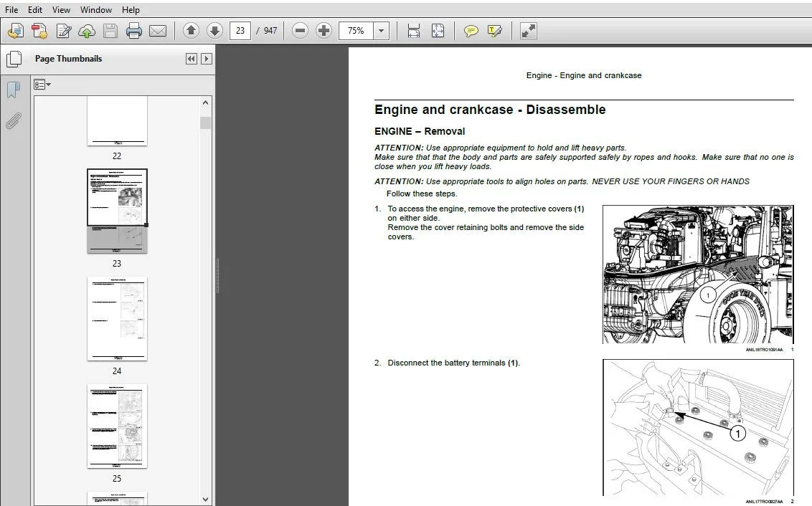Click the Edit document pencil icon
The image size is (812, 506).
point(64,31)
